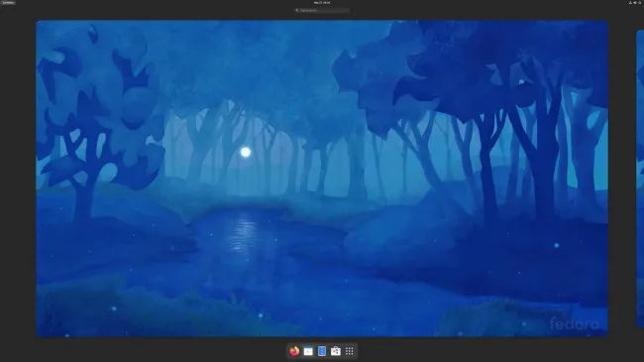Switch to the next workspace at right edge
The height and width of the screenshot is (362, 644).
pos(640,179)
